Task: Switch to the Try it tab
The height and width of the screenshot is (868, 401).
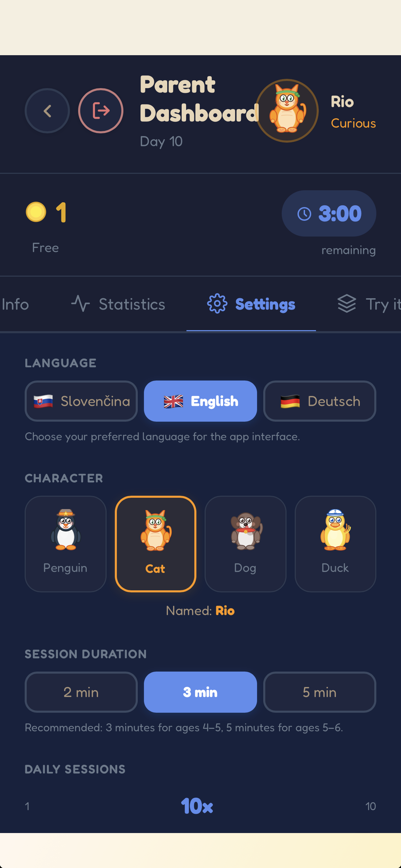Action: [x=369, y=304]
